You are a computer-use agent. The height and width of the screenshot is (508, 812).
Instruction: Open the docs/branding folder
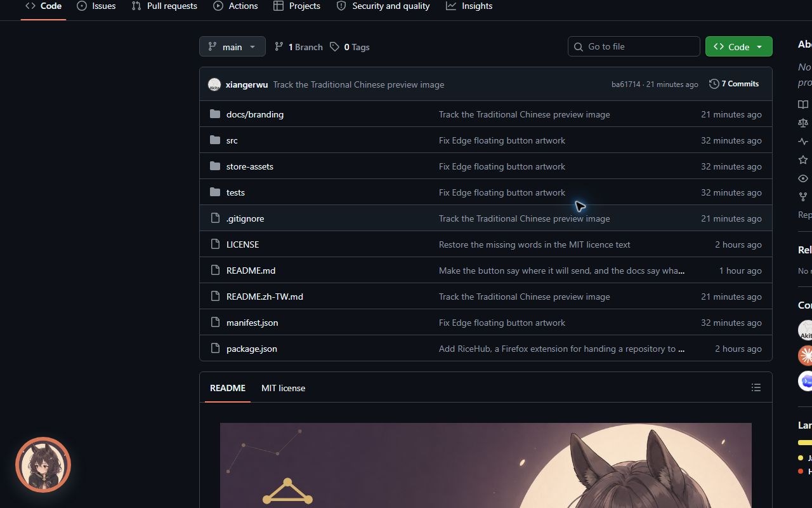[255, 114]
